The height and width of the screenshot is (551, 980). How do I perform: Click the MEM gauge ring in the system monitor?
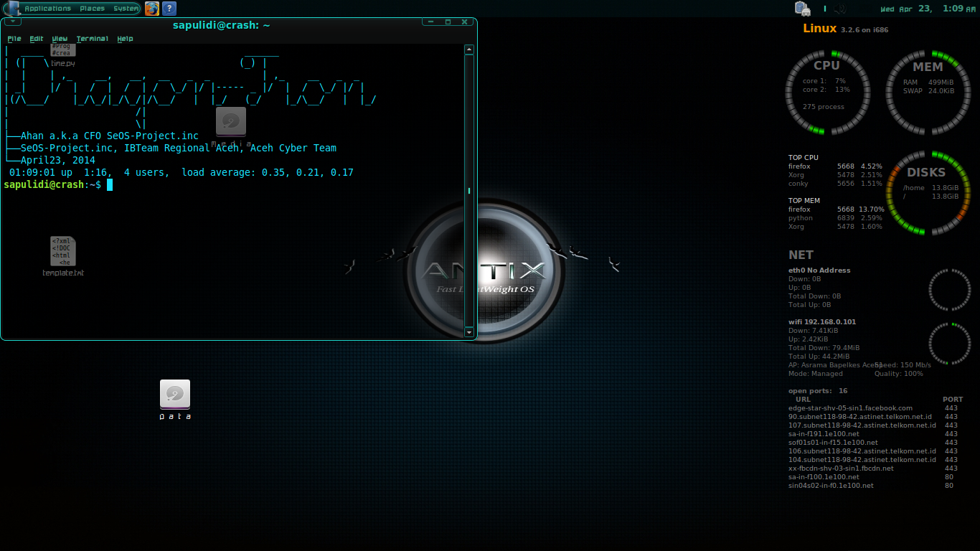click(x=928, y=93)
